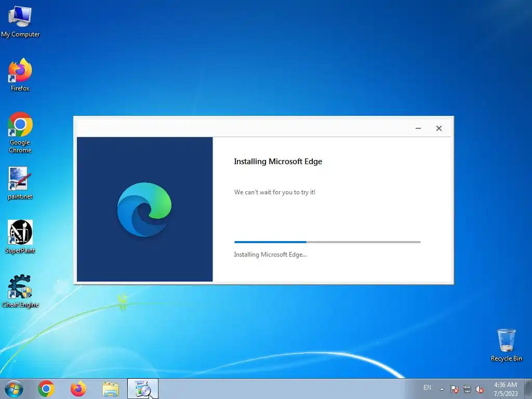Open the clock showing 4:36 AM

506,389
